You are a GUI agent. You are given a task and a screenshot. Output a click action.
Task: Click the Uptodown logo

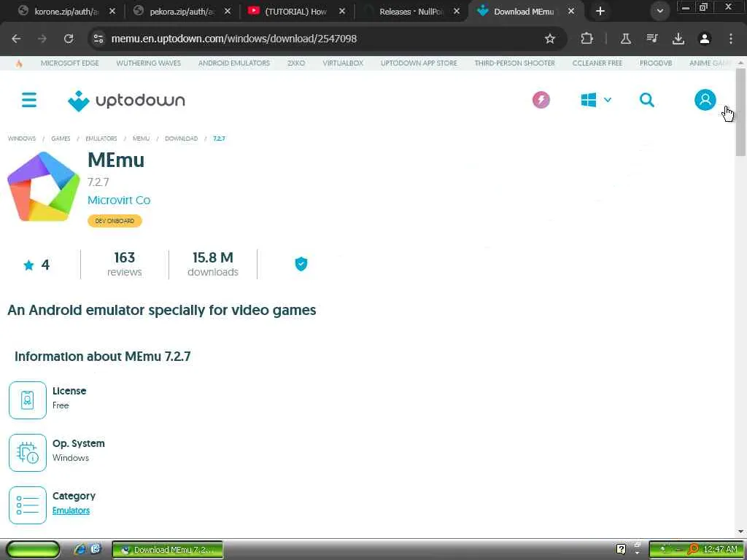pos(126,101)
